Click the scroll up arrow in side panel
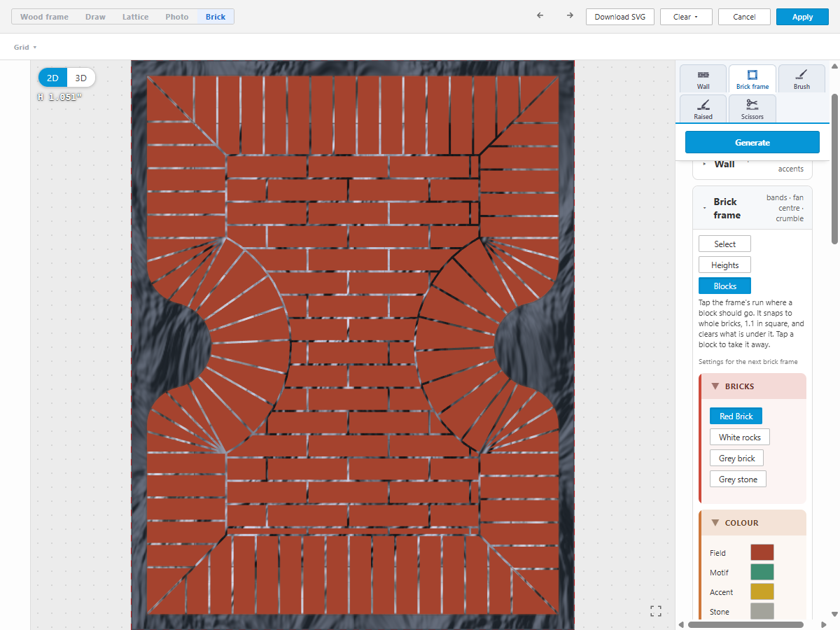 pos(834,66)
